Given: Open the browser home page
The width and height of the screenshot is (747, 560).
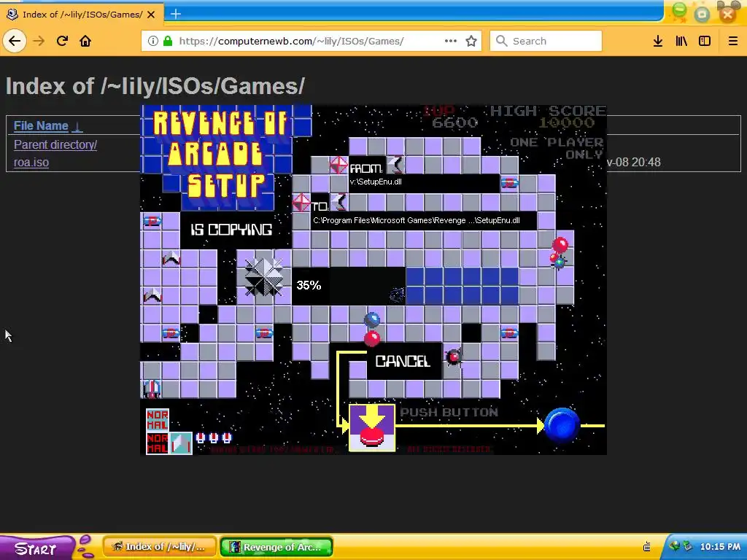Looking at the screenshot, I should pyautogui.click(x=85, y=41).
